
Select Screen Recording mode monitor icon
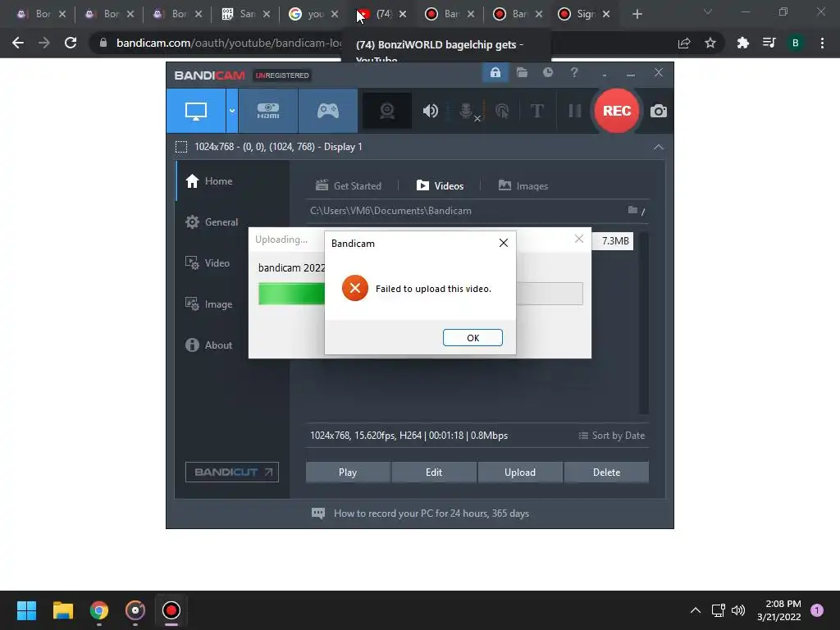point(196,111)
